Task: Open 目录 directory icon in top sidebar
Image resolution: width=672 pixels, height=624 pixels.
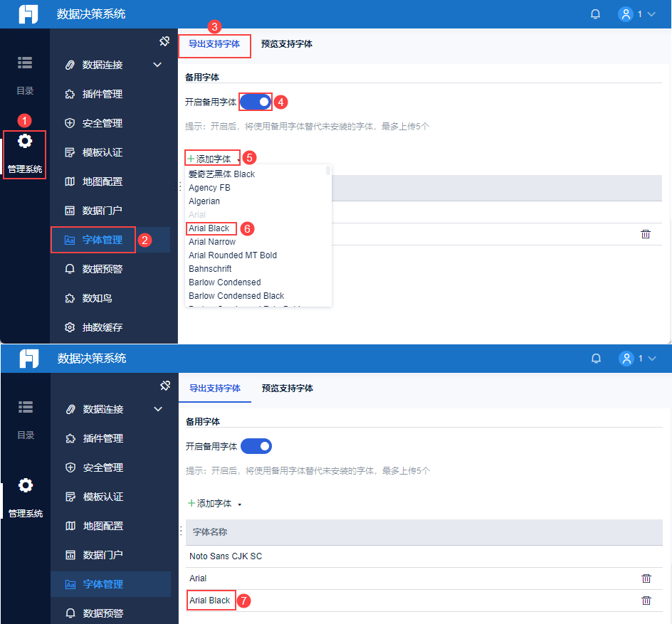Action: [x=25, y=63]
